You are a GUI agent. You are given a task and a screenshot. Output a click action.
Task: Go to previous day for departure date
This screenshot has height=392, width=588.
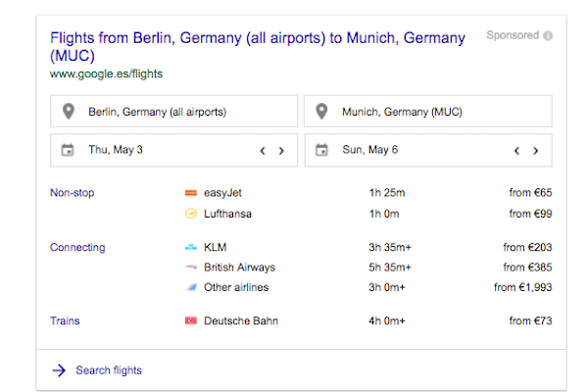click(263, 151)
